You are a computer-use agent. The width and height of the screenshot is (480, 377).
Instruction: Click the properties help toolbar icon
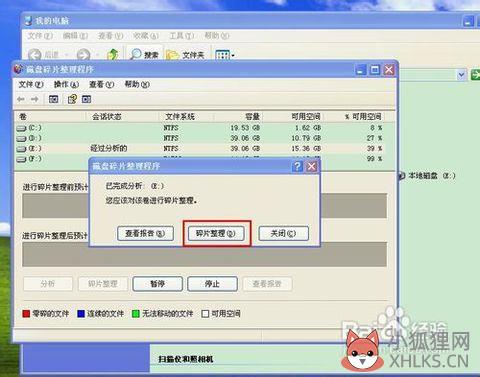72,99
